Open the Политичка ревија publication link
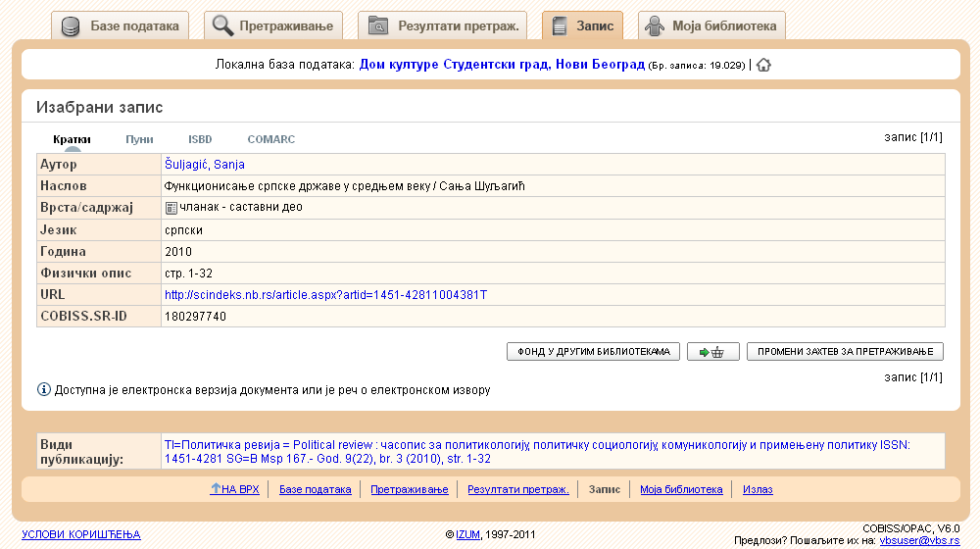Screen dimensions: 980x549 [537, 452]
